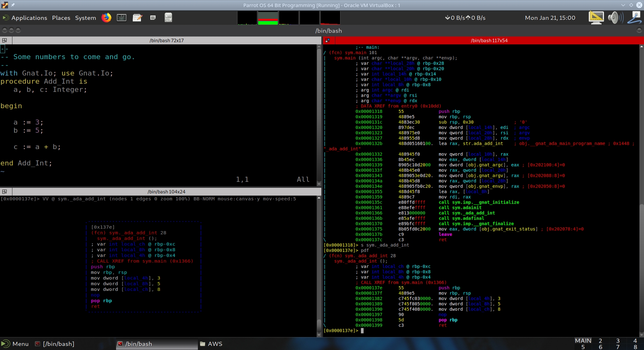Click the network connection tray icon

(635, 17)
